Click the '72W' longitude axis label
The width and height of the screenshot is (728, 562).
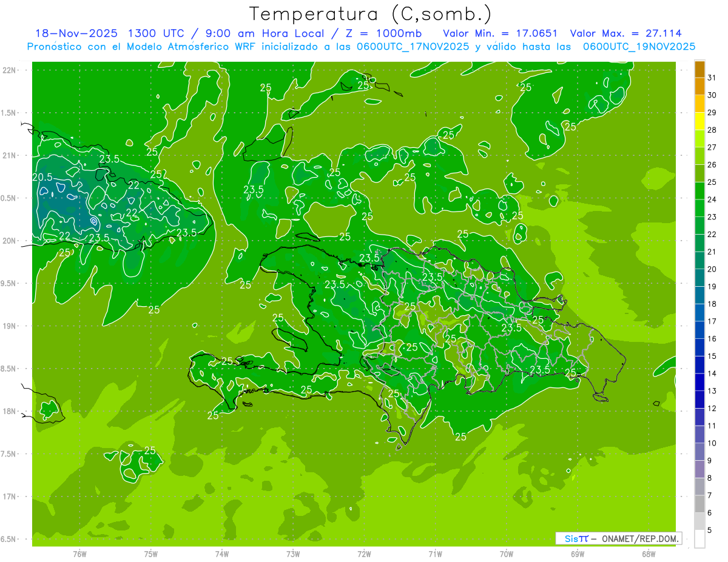pyautogui.click(x=364, y=554)
